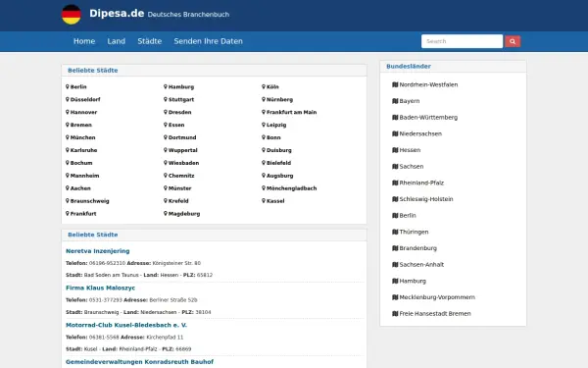Viewport: 588px width, 368px height.
Task: Click the map icon beside Hessen
Action: click(x=395, y=150)
